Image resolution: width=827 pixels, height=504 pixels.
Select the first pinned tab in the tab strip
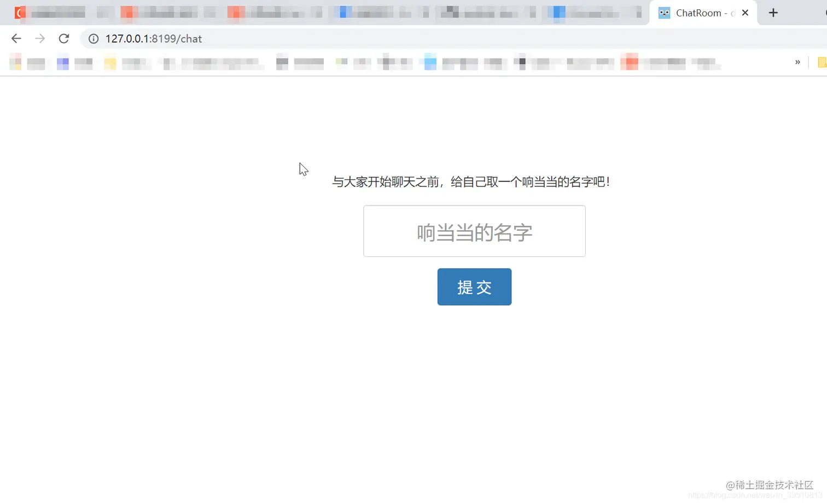point(20,12)
